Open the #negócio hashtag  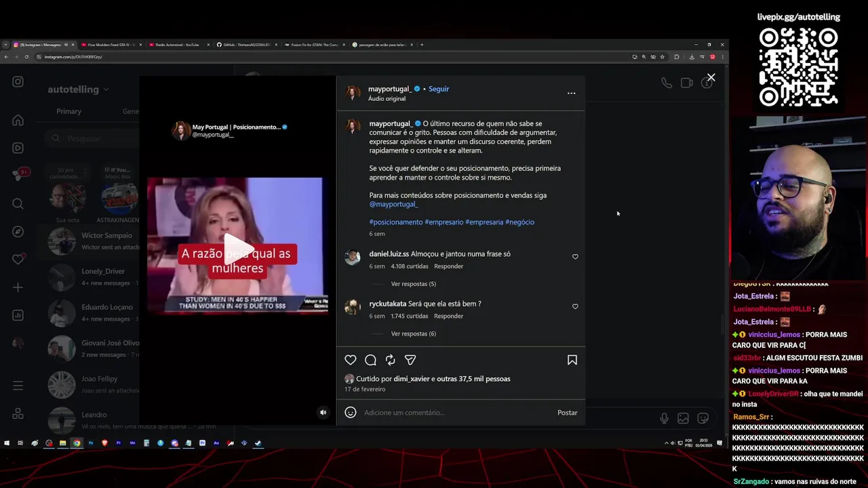pos(519,222)
